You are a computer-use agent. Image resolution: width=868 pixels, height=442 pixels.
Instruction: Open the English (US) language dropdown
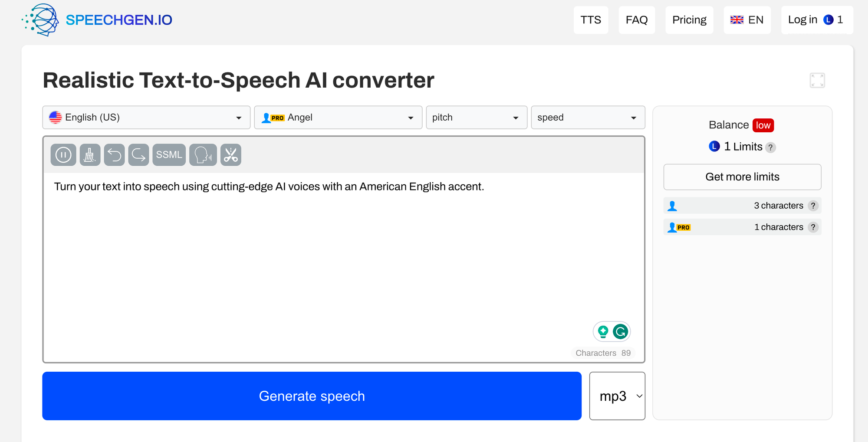[x=146, y=118]
